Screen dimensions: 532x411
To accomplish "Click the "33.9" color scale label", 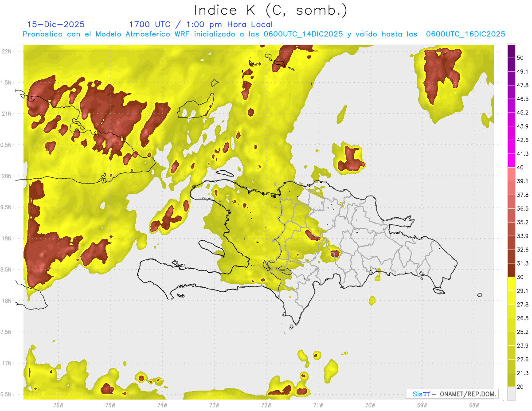I will (523, 236).
